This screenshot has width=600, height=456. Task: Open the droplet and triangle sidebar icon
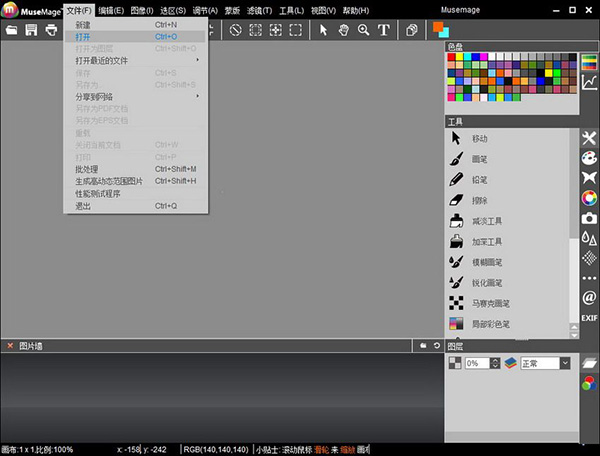click(x=589, y=238)
